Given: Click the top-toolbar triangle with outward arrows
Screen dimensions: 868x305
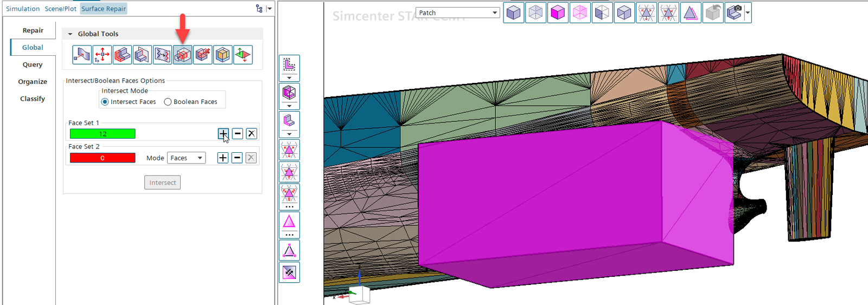Looking at the screenshot, I should tap(646, 12).
